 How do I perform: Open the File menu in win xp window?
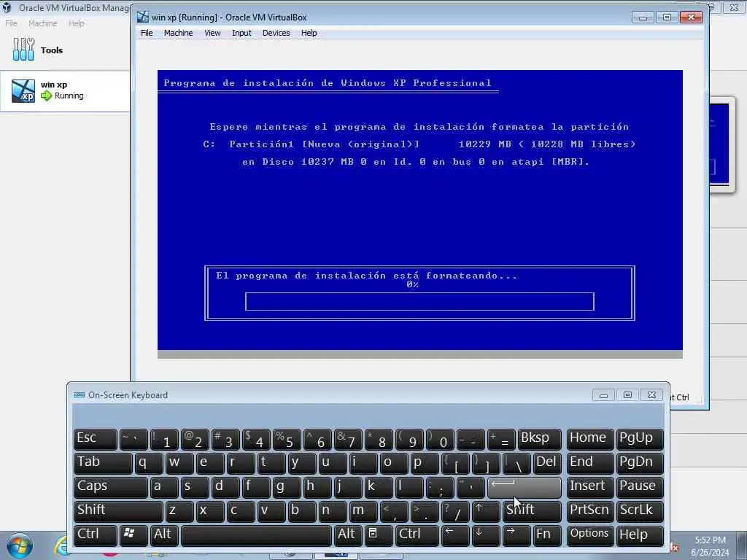coord(147,33)
